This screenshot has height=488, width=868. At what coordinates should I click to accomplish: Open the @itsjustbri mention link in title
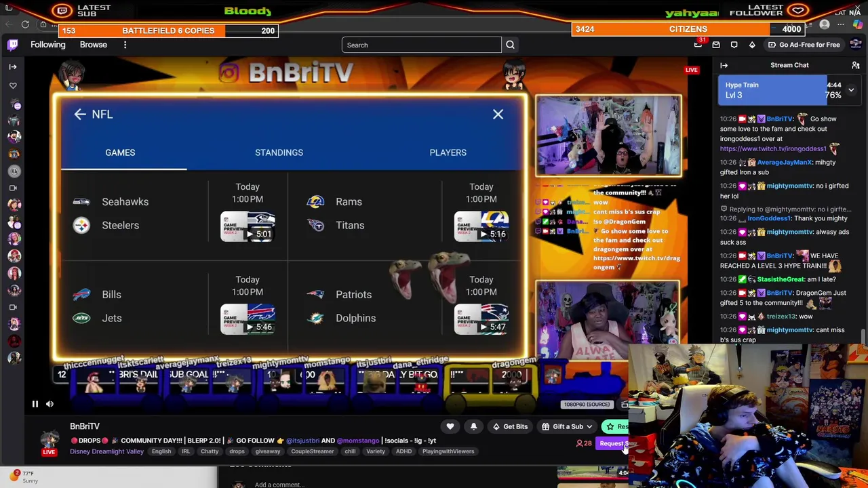tap(302, 441)
